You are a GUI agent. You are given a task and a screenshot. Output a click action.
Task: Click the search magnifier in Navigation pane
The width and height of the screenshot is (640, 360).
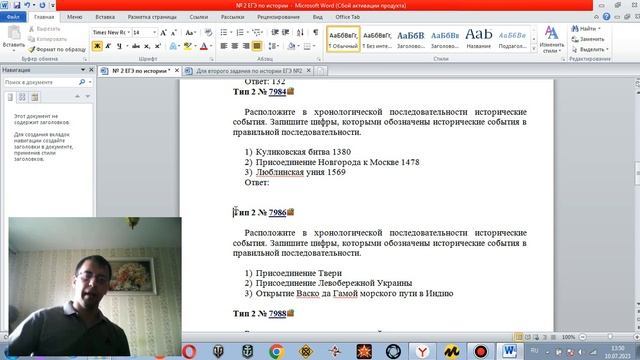click(82, 82)
